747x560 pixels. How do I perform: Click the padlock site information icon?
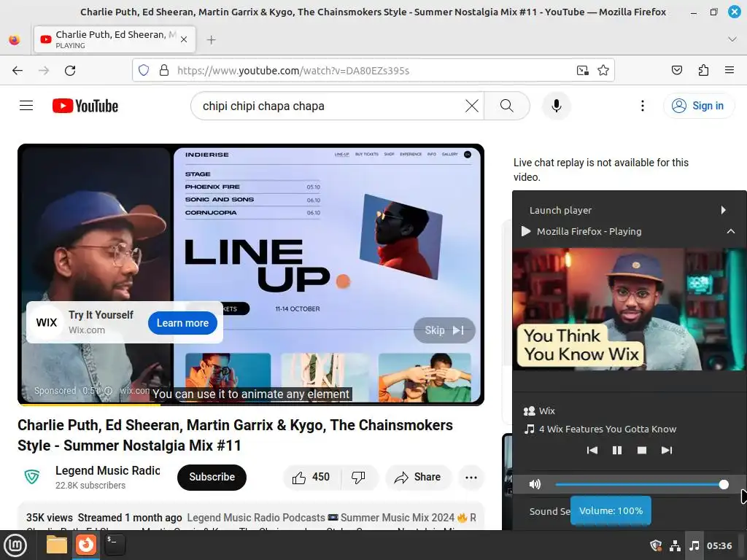point(164,71)
